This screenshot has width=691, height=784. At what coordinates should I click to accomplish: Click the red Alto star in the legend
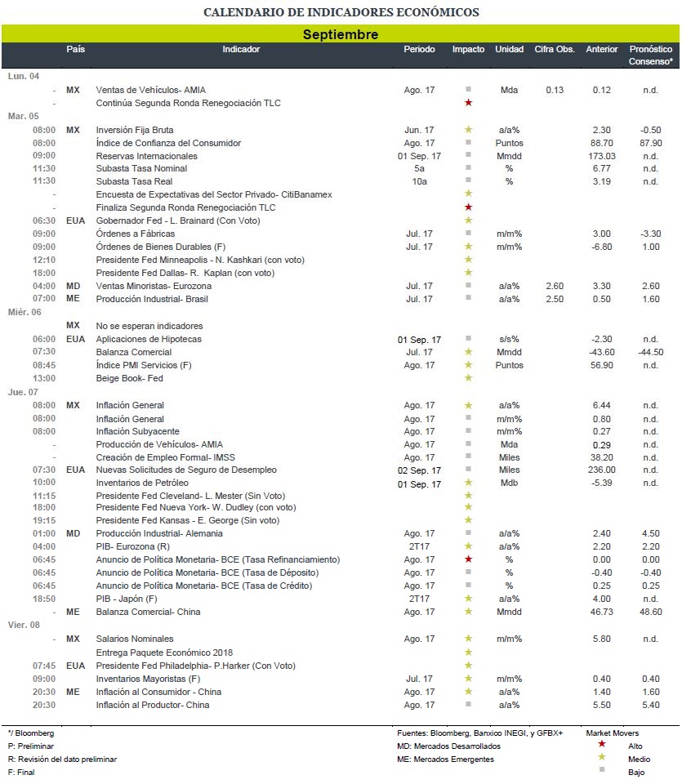[x=601, y=743]
